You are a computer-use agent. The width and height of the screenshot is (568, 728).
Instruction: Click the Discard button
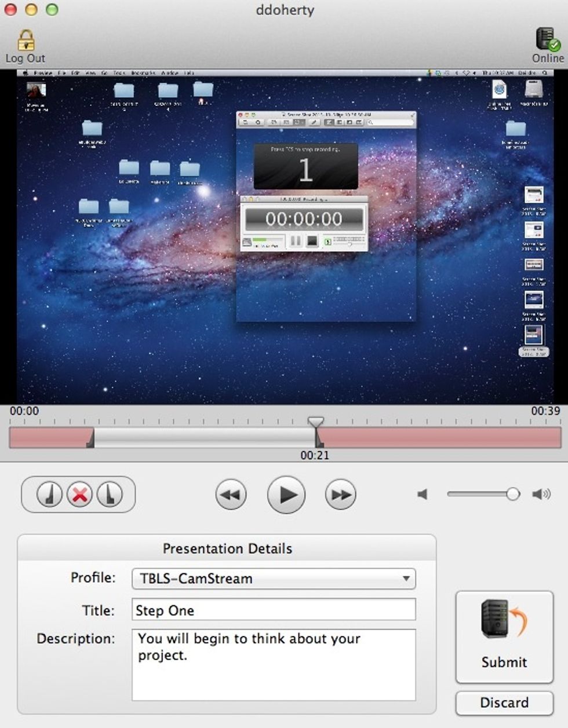point(504,703)
